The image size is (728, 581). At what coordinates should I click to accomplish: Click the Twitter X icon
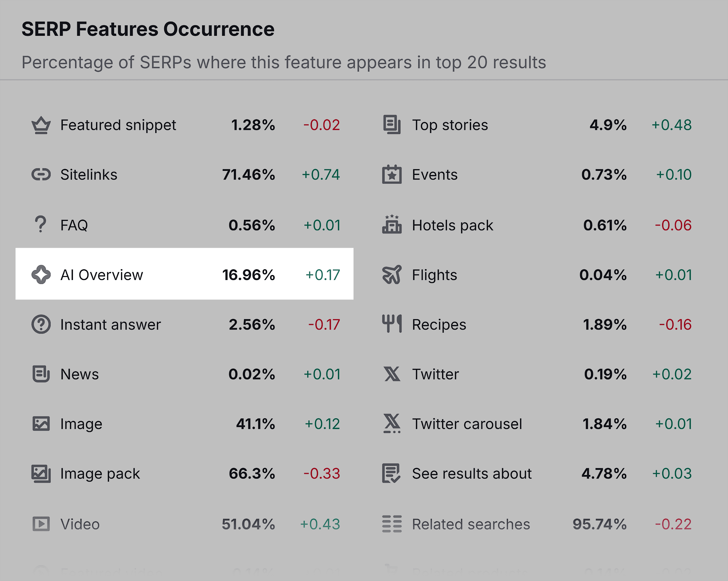pyautogui.click(x=392, y=374)
